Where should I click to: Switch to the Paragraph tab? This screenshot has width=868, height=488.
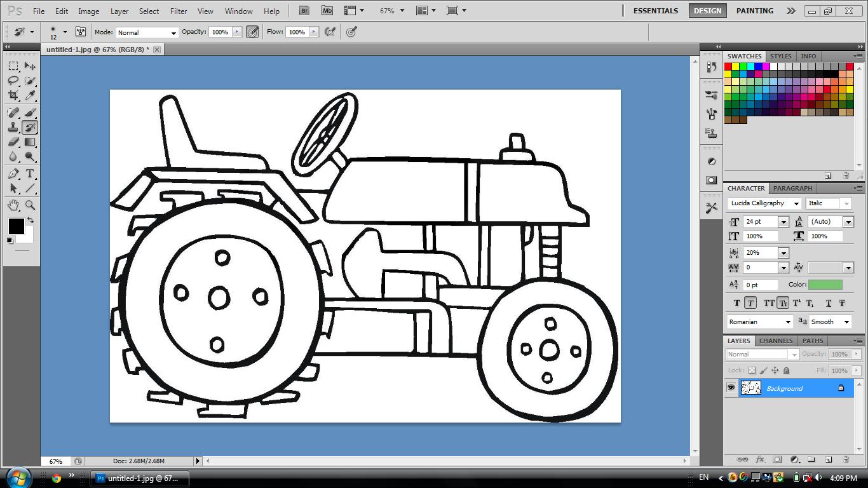[x=792, y=188]
